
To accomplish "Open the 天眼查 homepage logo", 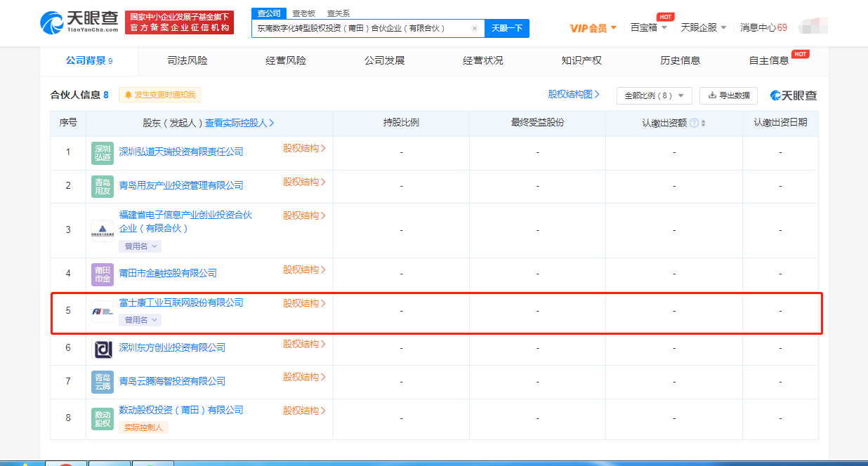I will tap(79, 22).
